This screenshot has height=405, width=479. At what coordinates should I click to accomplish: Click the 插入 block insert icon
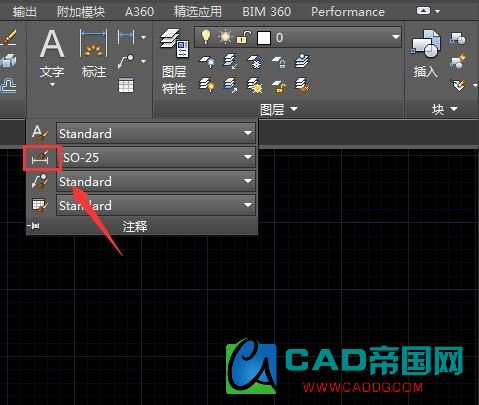[x=426, y=53]
